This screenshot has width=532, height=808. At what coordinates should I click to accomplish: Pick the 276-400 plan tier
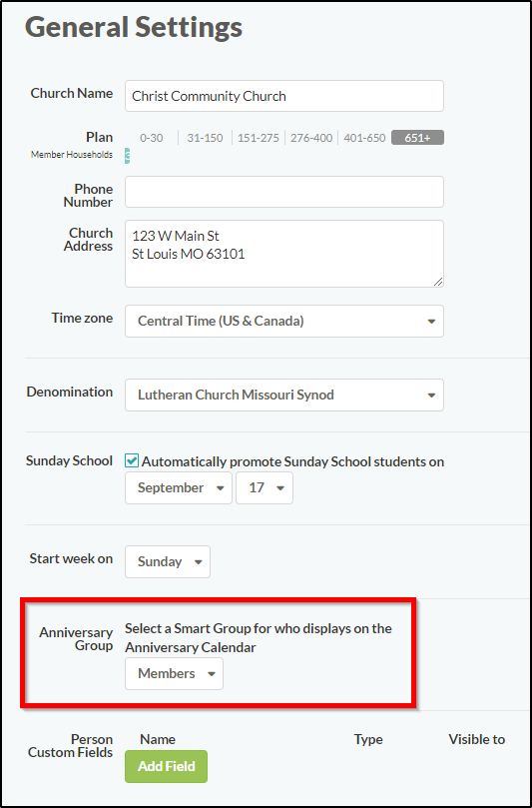pos(311,138)
